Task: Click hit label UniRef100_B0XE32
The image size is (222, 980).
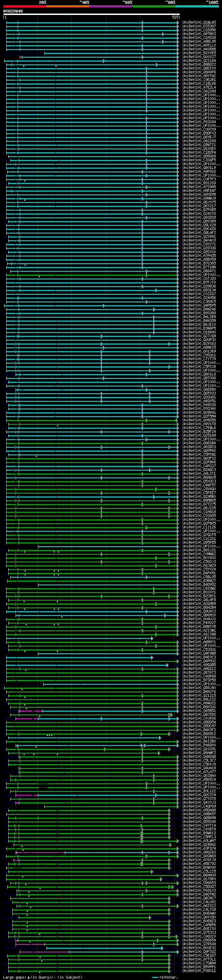Action: [x=199, y=948]
